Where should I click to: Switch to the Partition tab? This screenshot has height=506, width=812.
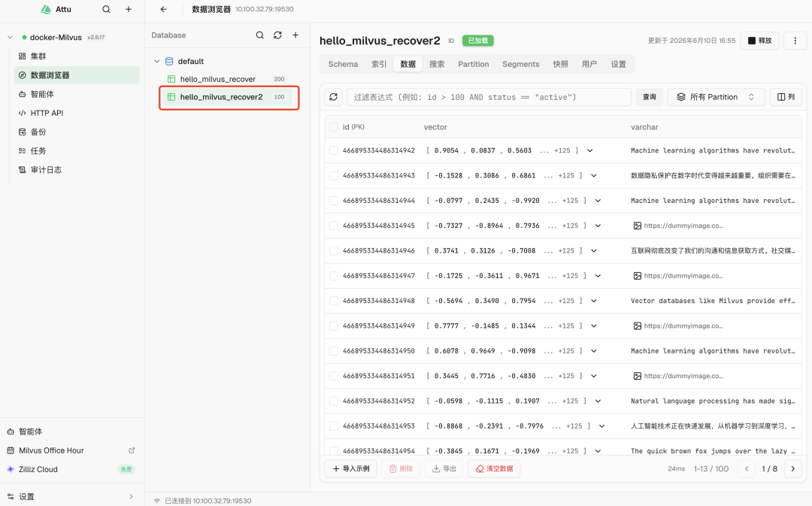coord(474,64)
